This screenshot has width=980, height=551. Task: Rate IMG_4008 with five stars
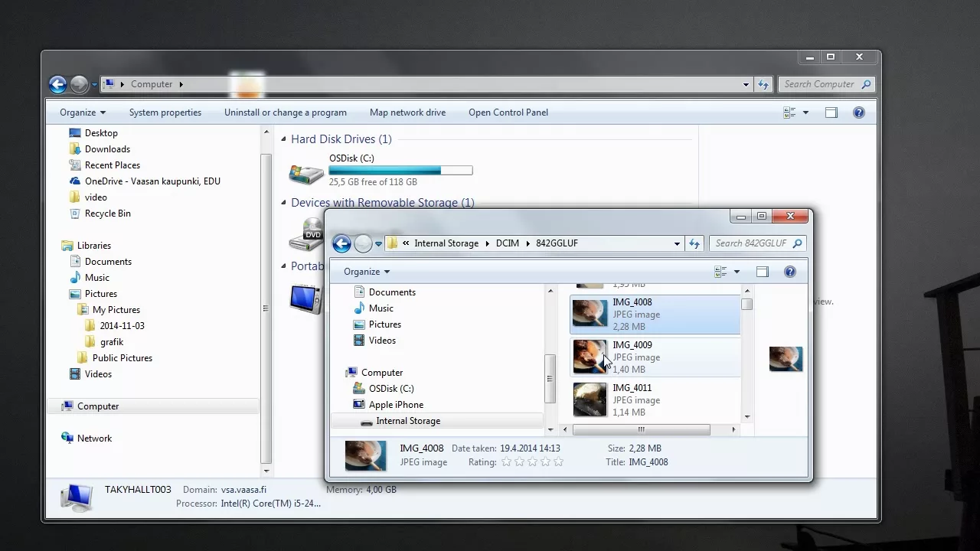[x=558, y=462]
